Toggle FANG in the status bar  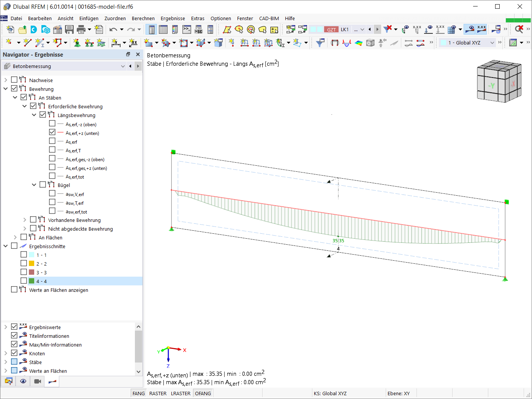[139, 393]
